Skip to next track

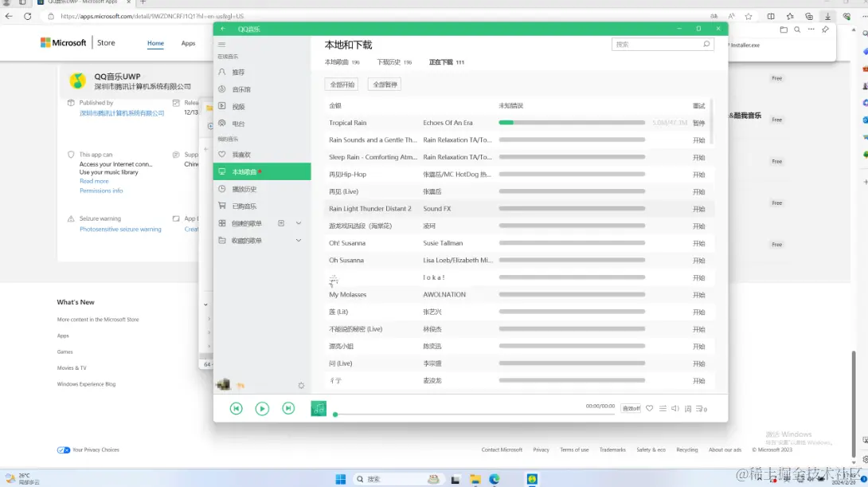[288, 408]
